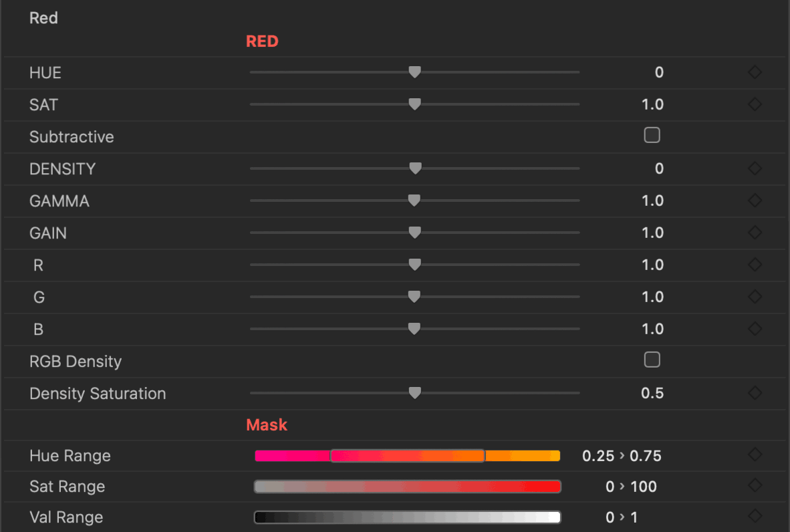This screenshot has height=532, width=790.
Task: Click the Hue Range gradient bar
Action: click(x=407, y=456)
